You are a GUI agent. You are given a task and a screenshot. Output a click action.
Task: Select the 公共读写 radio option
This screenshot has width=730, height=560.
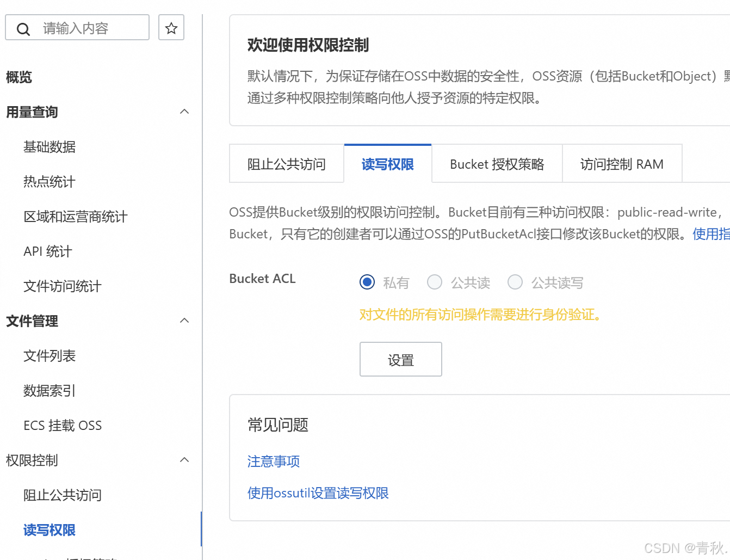click(x=515, y=282)
